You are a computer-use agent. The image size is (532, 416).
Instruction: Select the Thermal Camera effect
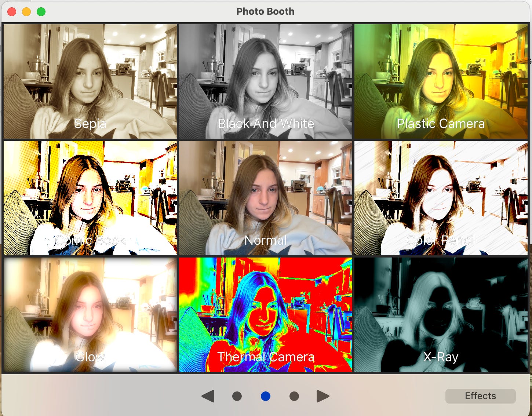(266, 315)
